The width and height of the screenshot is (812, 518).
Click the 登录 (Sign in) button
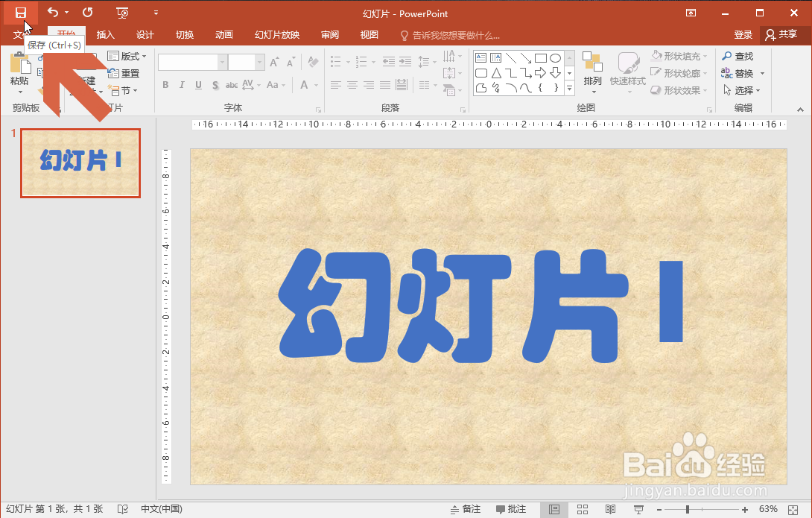point(743,34)
